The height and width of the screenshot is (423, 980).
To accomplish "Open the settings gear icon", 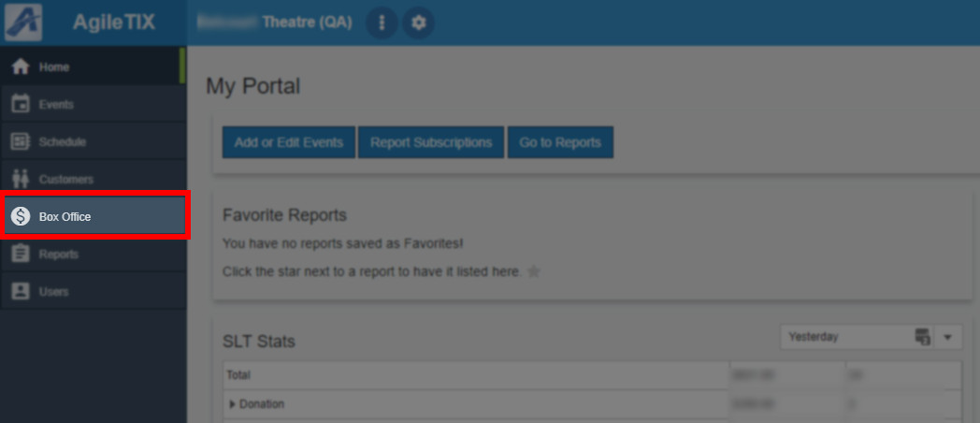I will click(418, 23).
